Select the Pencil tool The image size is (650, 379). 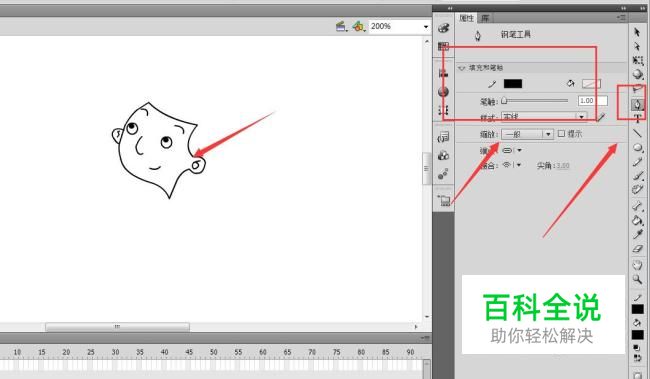pyautogui.click(x=638, y=162)
